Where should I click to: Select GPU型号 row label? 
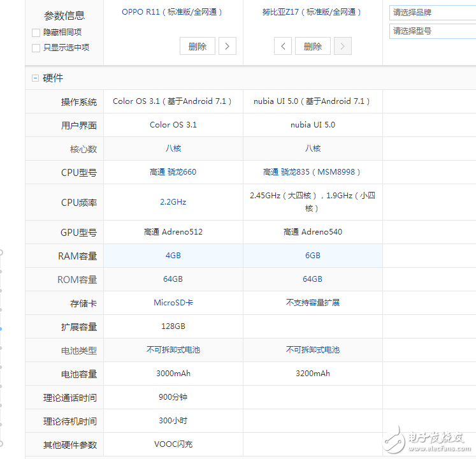[x=78, y=233]
